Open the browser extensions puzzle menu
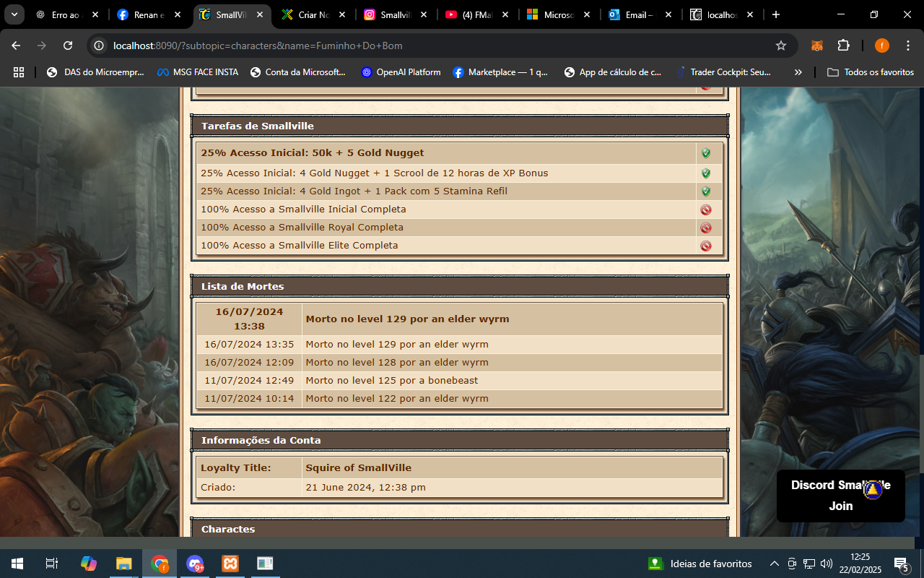This screenshot has height=578, width=924. 843,46
